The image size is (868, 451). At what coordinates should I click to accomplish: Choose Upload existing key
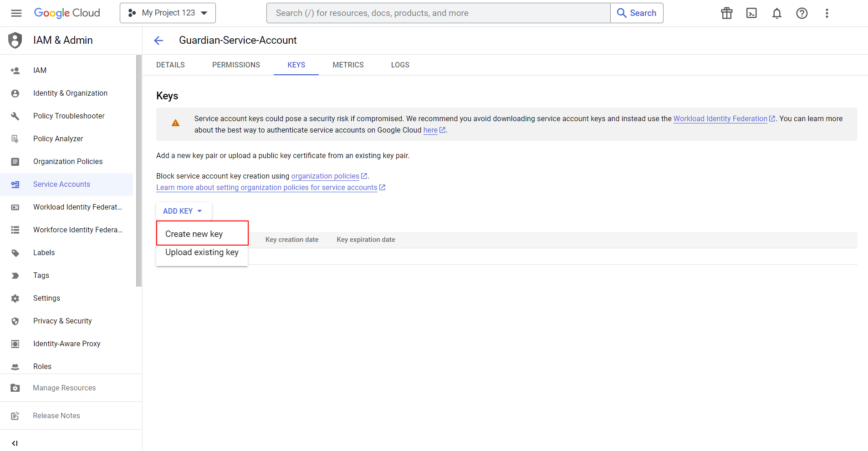tap(202, 252)
